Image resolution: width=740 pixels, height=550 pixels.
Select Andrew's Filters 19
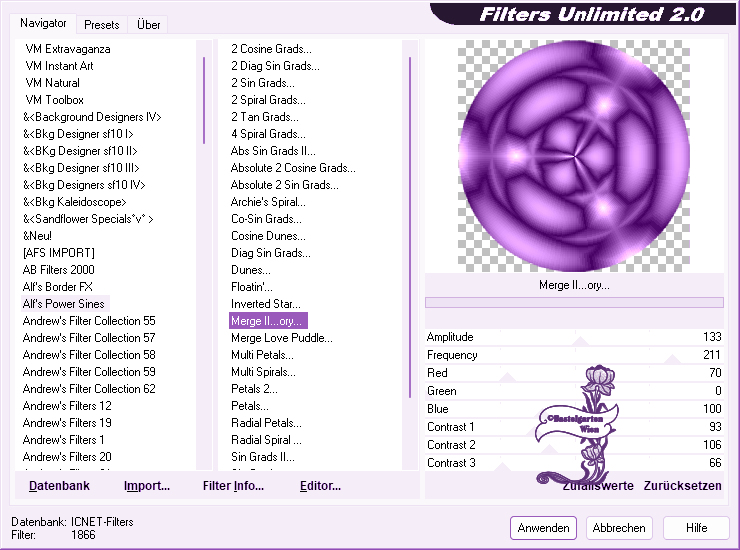click(x=67, y=423)
